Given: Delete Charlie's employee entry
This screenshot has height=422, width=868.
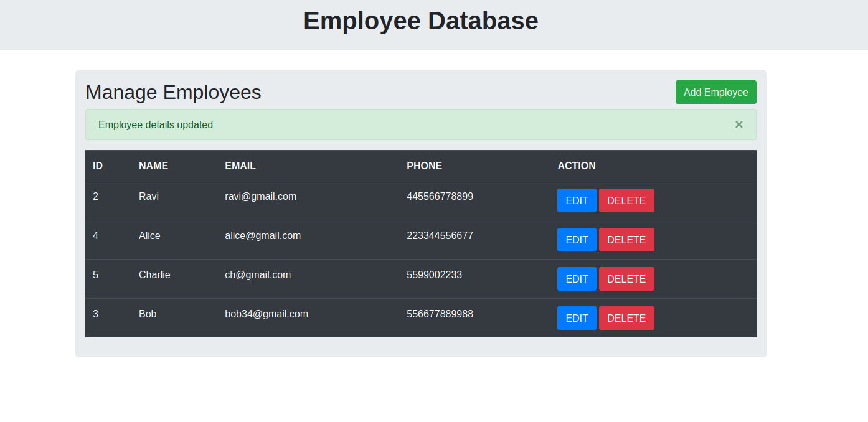Looking at the screenshot, I should [626, 278].
